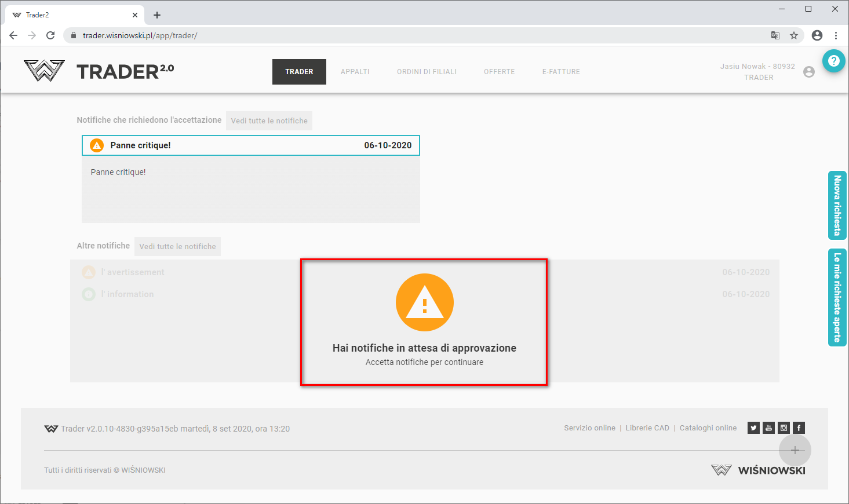Go to the OFFERTE tab
The height and width of the screenshot is (504, 849).
tap(499, 72)
